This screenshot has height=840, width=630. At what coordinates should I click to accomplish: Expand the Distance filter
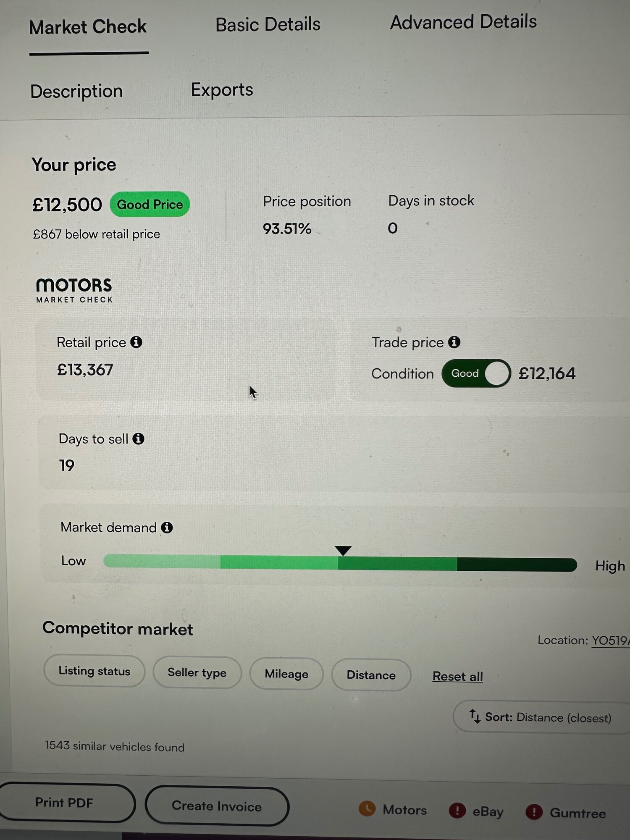point(371,675)
